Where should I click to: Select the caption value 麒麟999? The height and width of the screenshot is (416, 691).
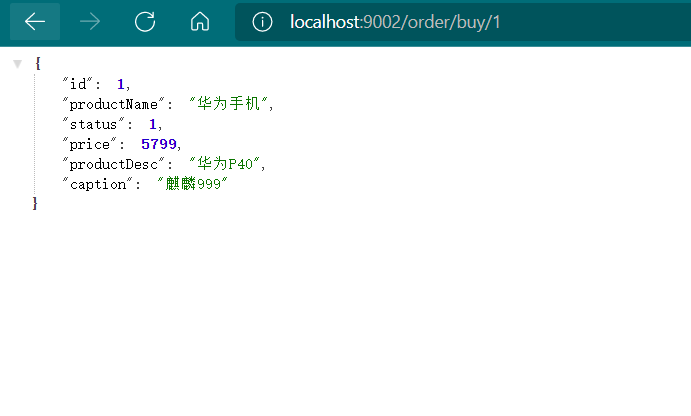click(192, 184)
